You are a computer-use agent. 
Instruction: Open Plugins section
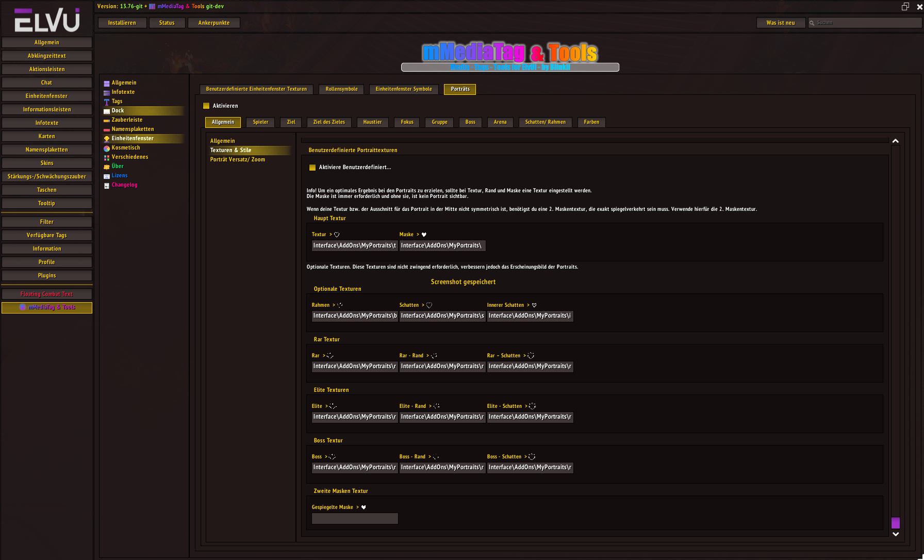click(x=47, y=275)
